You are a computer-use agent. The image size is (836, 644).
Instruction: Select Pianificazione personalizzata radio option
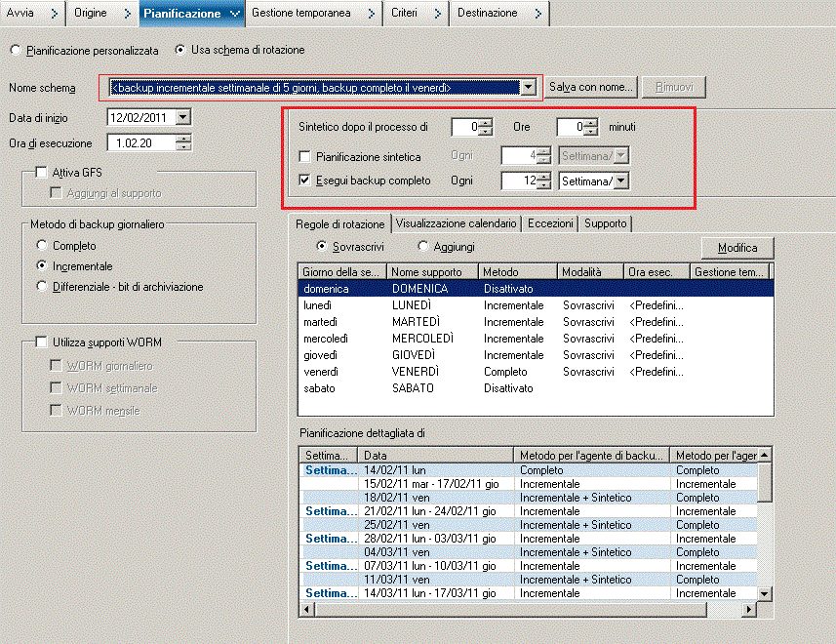[x=15, y=50]
